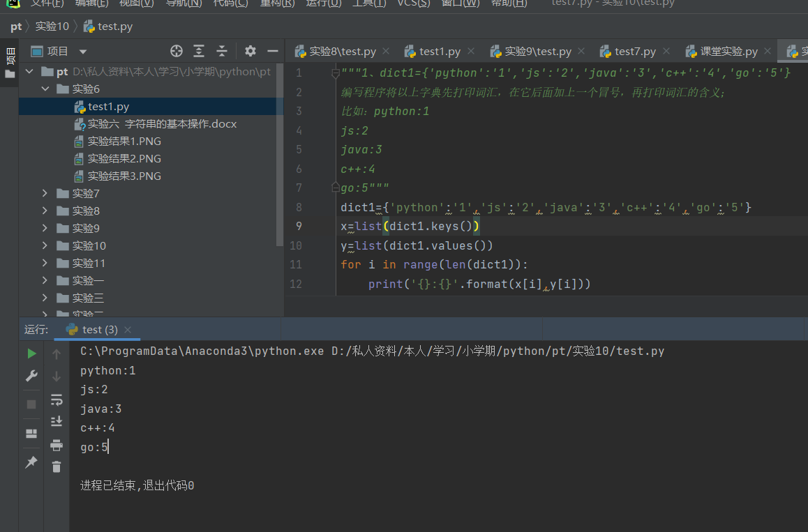The image size is (808, 532).
Task: Expand the 实验9 folder
Action: coord(45,228)
